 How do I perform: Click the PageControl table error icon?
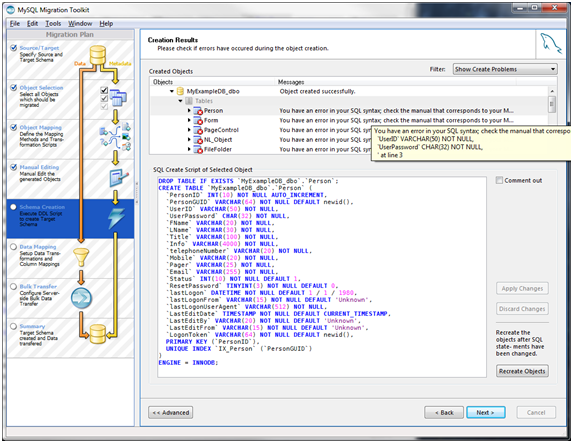pos(198,130)
